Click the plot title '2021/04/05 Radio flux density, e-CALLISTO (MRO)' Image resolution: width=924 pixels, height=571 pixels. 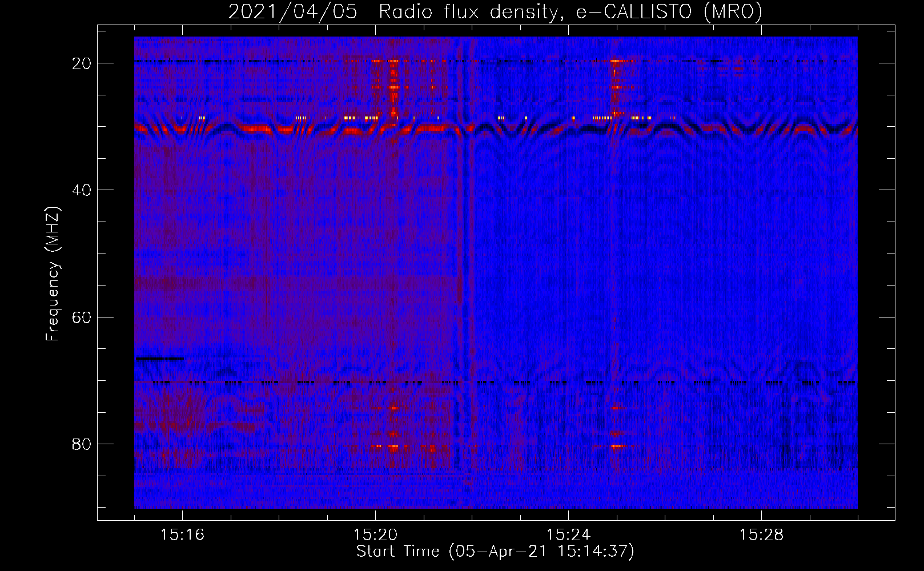(495, 11)
